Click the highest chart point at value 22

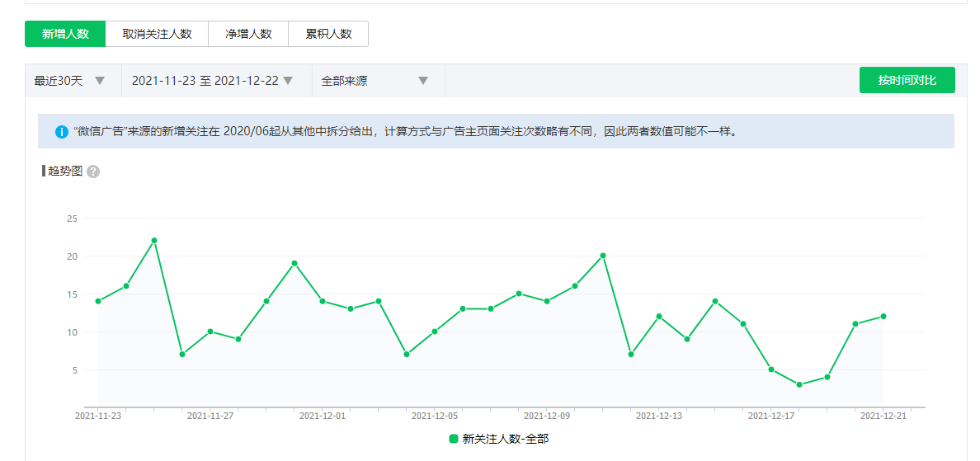pyautogui.click(x=154, y=241)
